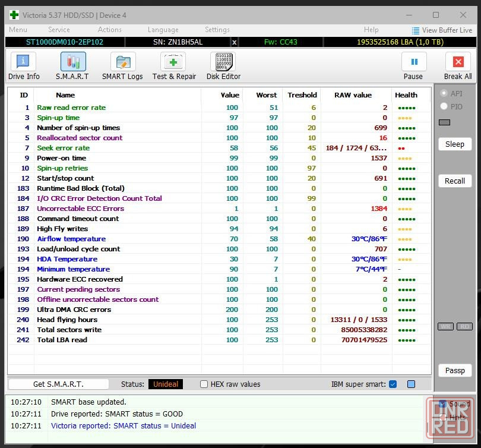481x448 pixels.
Task: Open the Service menu
Action: pyautogui.click(x=59, y=30)
